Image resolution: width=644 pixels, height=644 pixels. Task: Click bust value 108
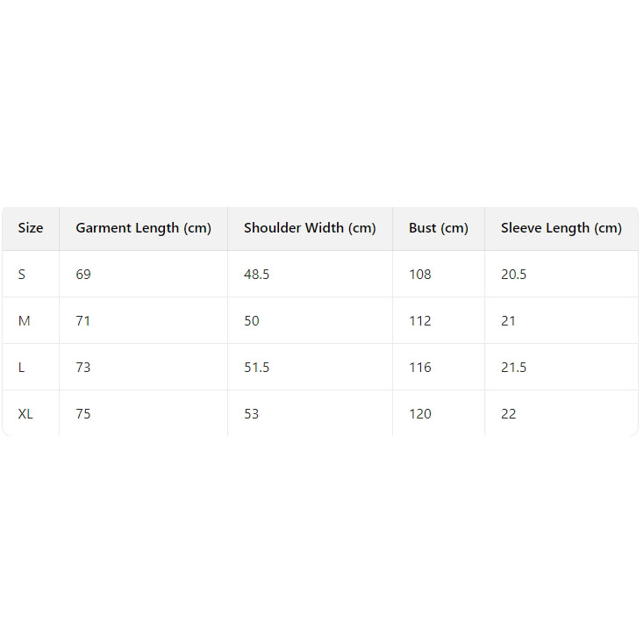pos(420,275)
